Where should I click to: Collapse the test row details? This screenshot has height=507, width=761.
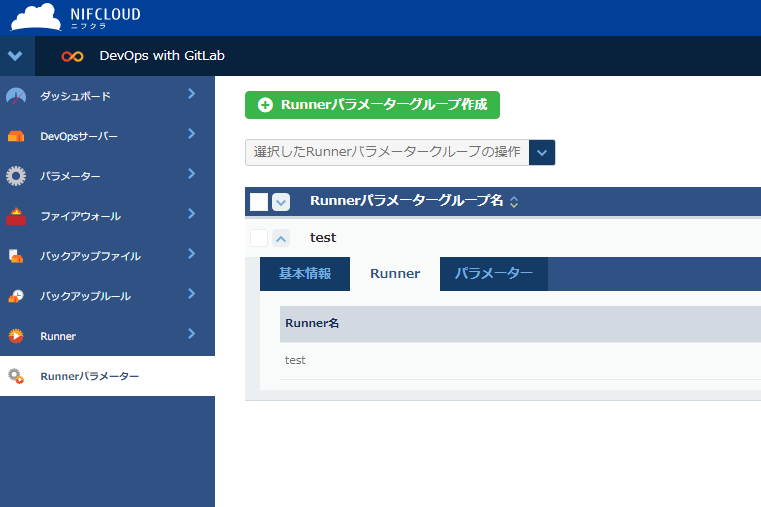click(281, 238)
